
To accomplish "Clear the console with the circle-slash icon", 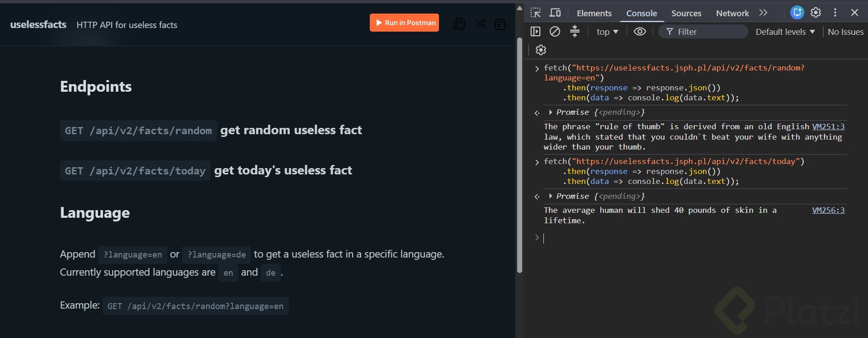I will (555, 32).
